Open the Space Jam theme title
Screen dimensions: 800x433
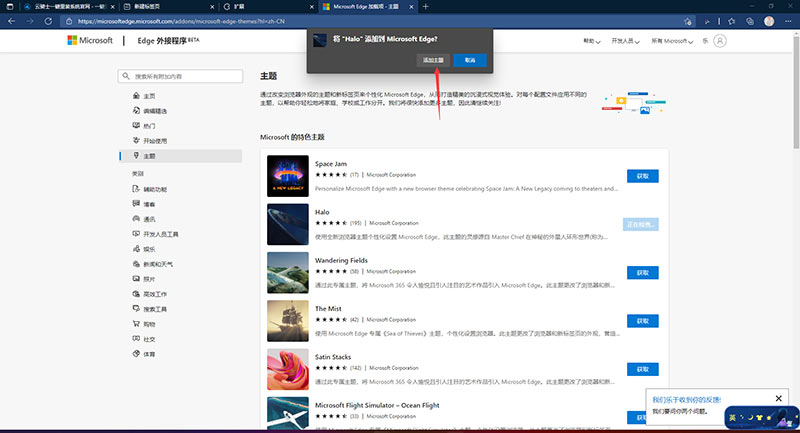coord(331,164)
